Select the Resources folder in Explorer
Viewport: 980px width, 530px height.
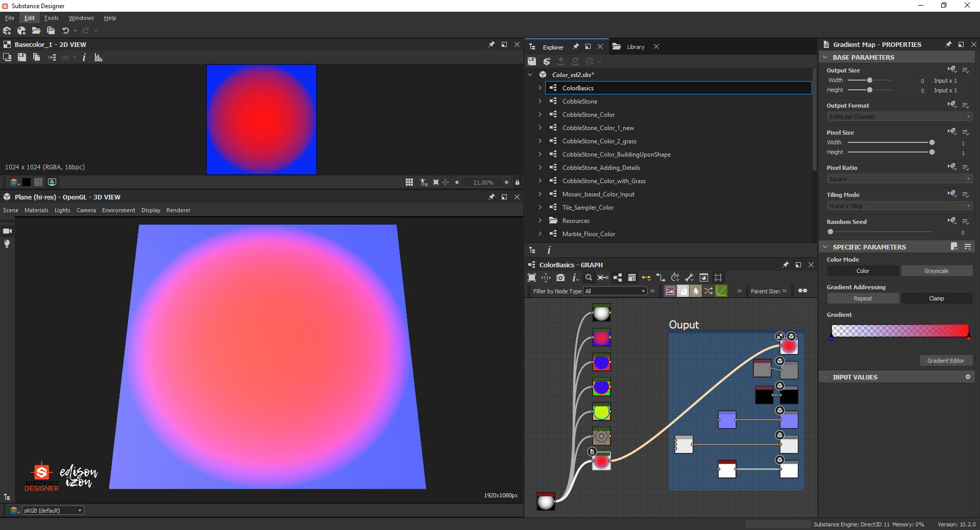576,220
